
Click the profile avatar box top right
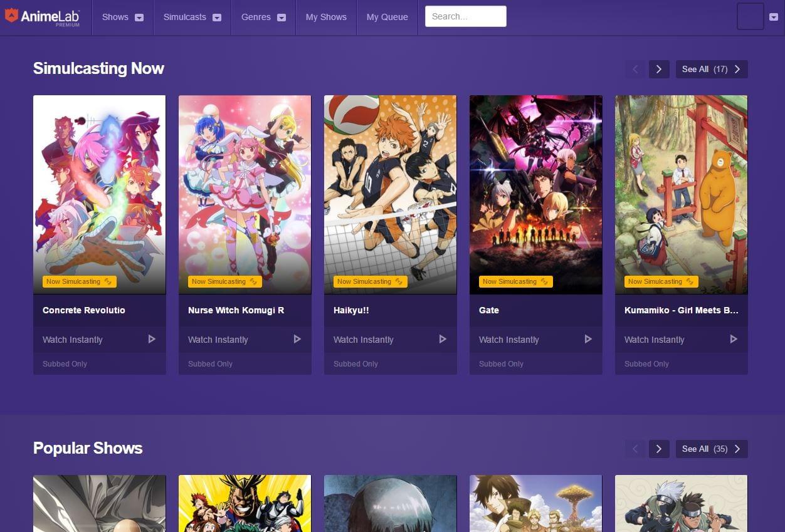(750, 17)
